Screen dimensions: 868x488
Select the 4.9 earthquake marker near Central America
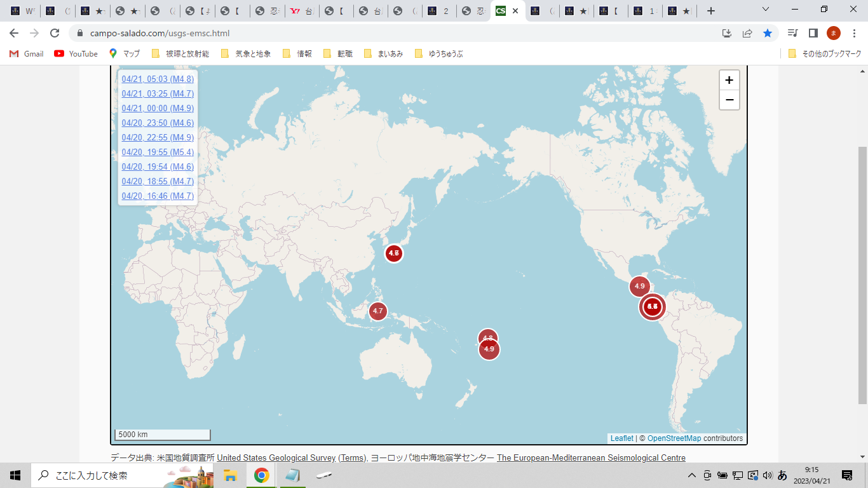pyautogui.click(x=639, y=286)
